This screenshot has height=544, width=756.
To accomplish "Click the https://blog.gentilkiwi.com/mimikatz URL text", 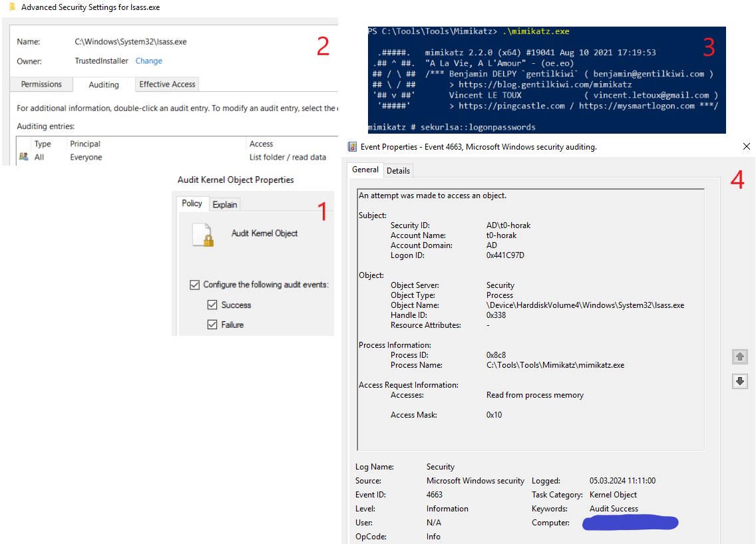I will point(545,84).
